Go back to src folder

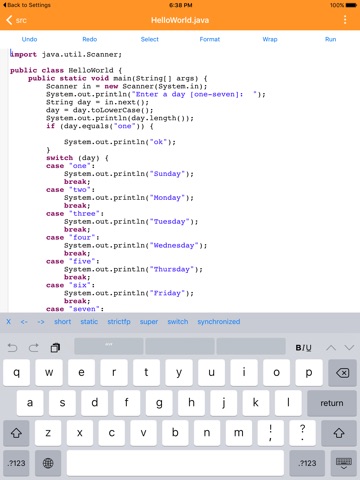coord(16,20)
